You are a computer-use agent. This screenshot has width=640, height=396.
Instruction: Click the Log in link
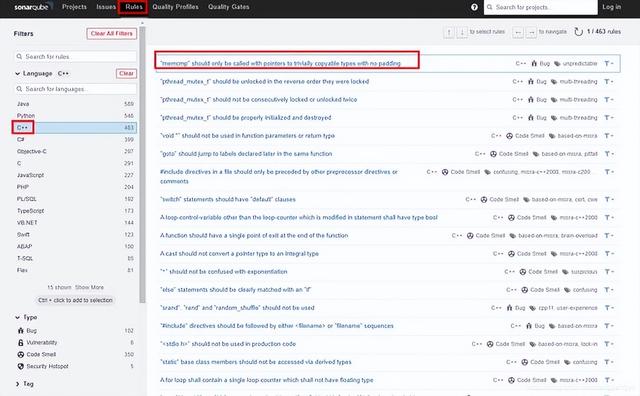point(611,7)
